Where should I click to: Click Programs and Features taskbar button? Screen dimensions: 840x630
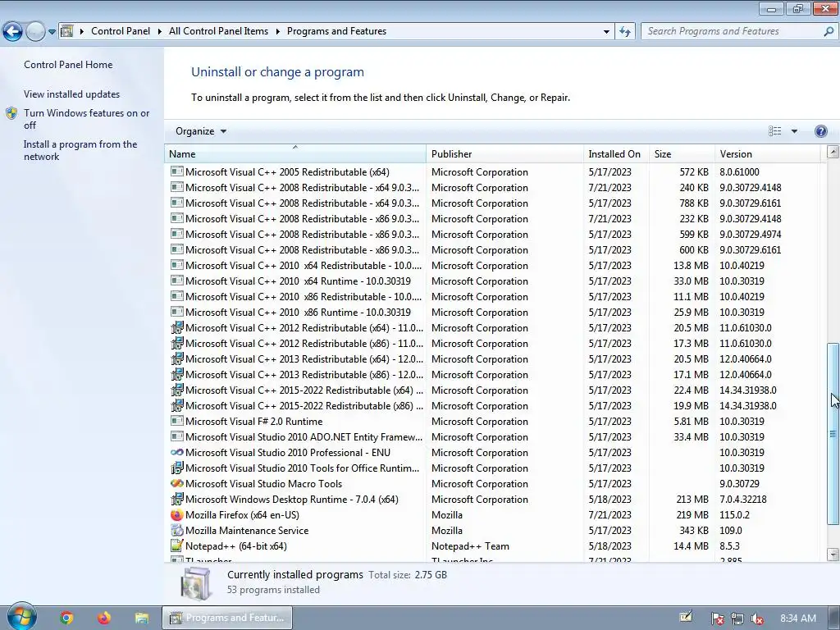pos(227,618)
